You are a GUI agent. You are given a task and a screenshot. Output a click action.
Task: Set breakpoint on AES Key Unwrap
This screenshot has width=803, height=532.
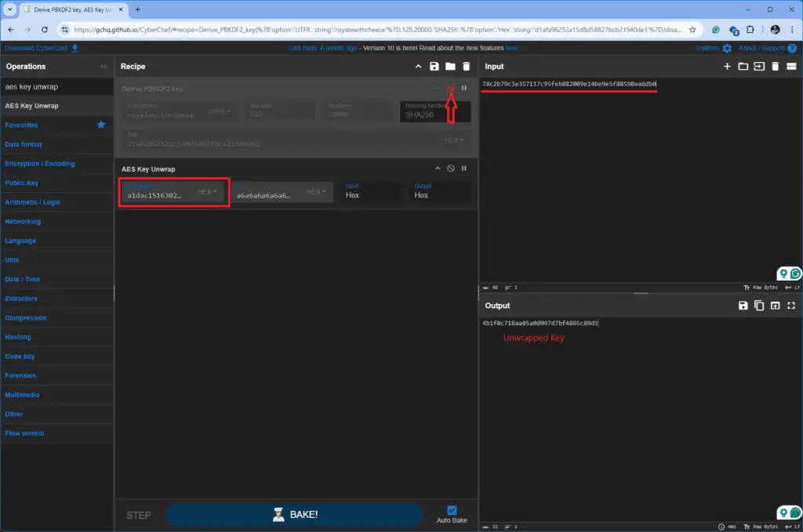click(464, 168)
